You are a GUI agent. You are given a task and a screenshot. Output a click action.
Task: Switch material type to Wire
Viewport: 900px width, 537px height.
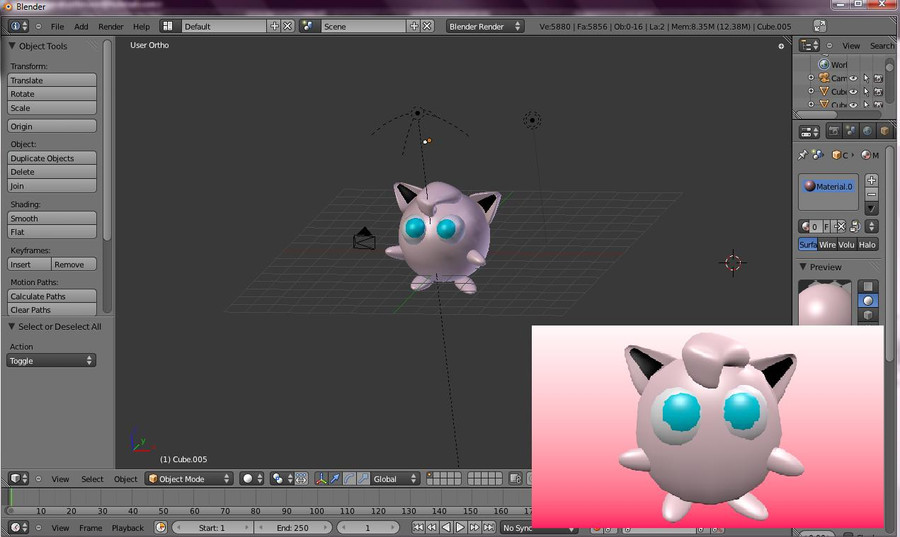pyautogui.click(x=827, y=244)
